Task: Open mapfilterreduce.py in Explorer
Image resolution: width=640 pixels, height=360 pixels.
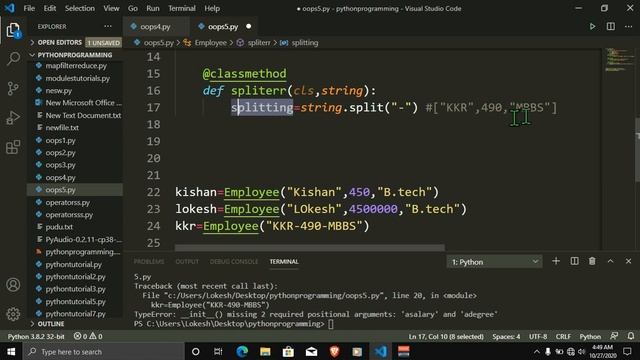Action: point(75,65)
